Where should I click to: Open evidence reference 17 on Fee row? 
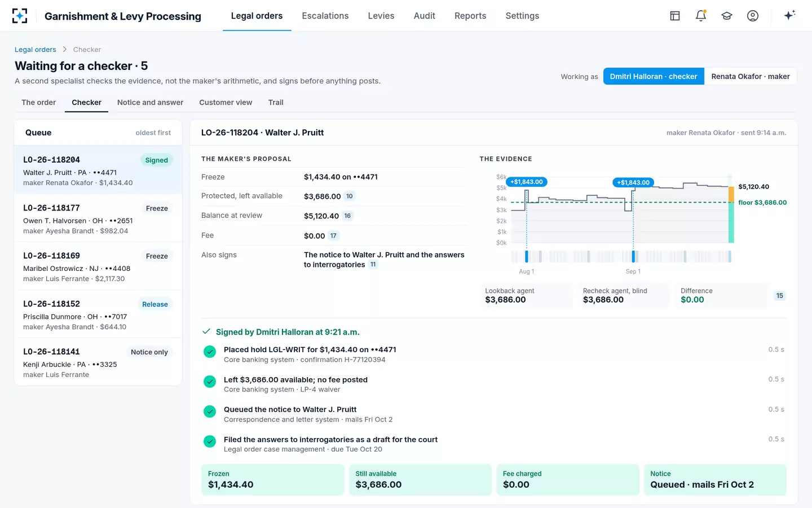333,236
